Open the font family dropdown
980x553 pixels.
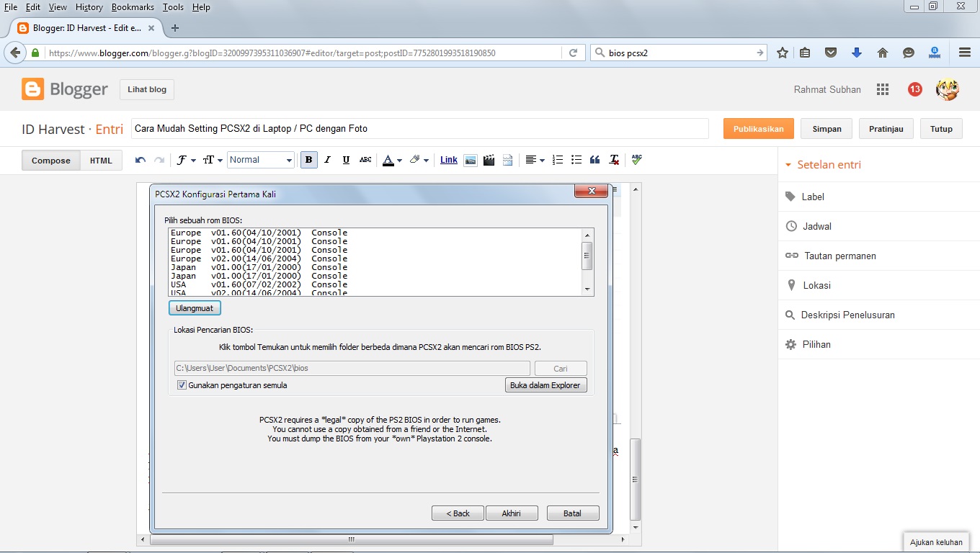click(x=186, y=160)
